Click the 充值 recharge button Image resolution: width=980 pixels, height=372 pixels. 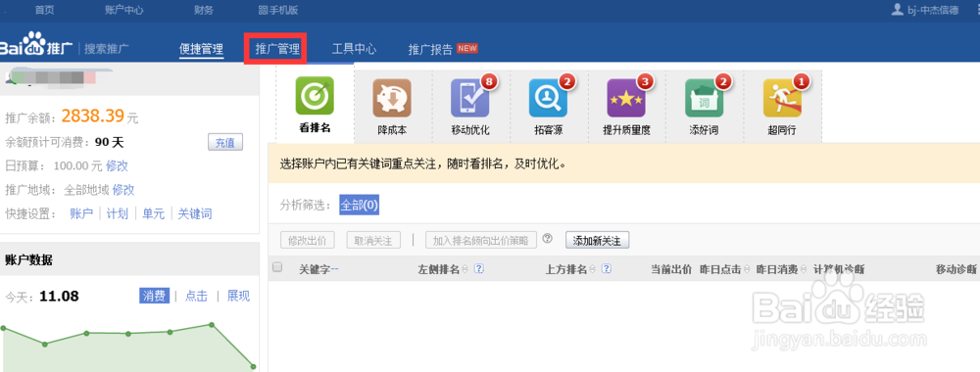pos(225,142)
